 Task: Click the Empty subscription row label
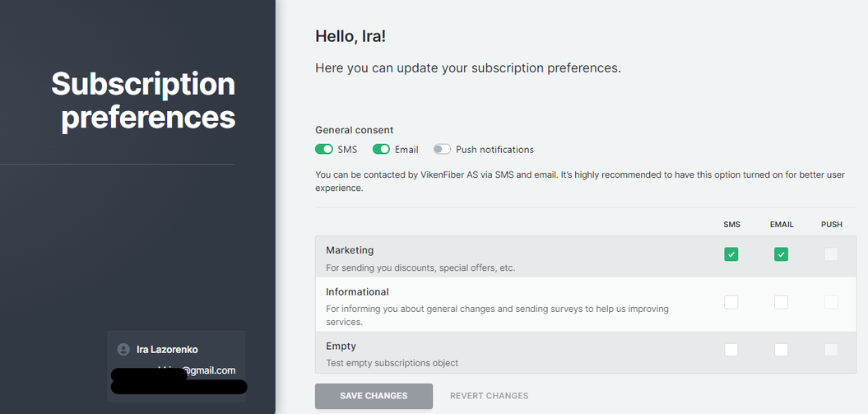pyautogui.click(x=341, y=347)
